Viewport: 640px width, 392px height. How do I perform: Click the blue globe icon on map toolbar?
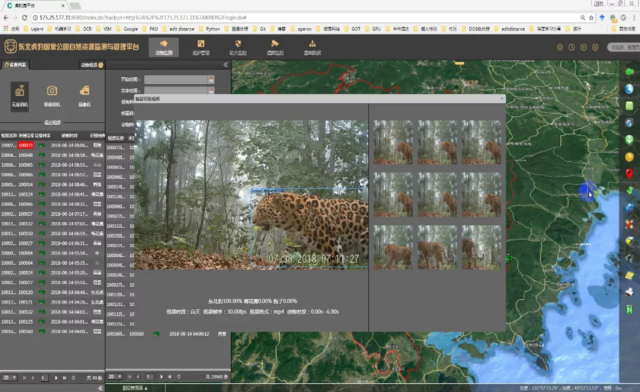point(629,89)
